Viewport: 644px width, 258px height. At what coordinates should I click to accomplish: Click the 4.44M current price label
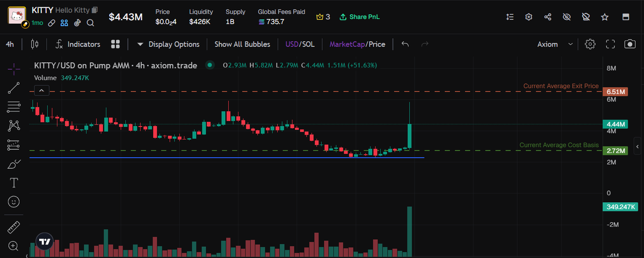click(616, 124)
